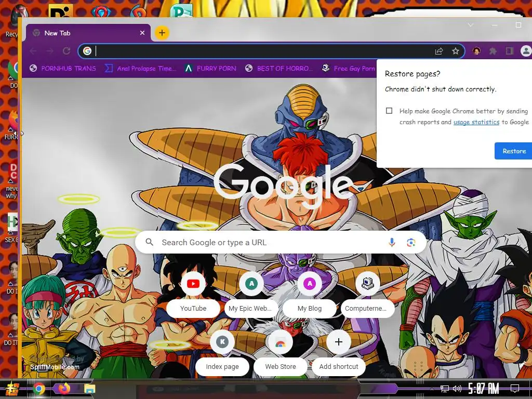Open the Computerne... shortcut
Viewport: 532px width, 399px height.
tap(368, 295)
